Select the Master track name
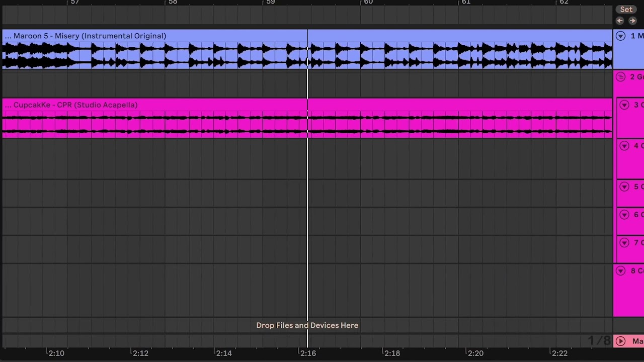This screenshot has height=362, width=644. 638,341
